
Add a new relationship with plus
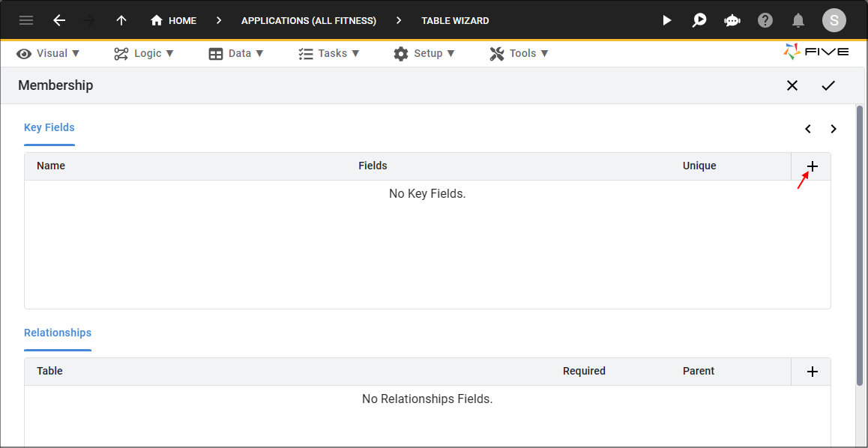[x=812, y=372]
